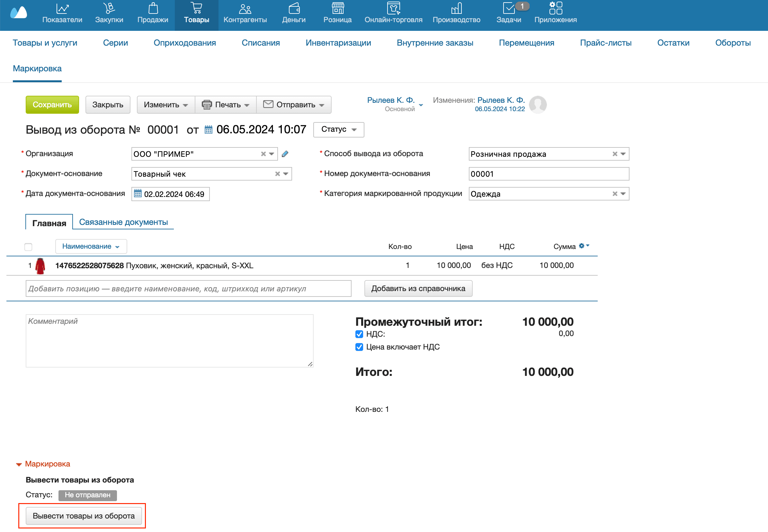Click the pencil icon to edit organization
768x532 pixels.
(x=285, y=154)
